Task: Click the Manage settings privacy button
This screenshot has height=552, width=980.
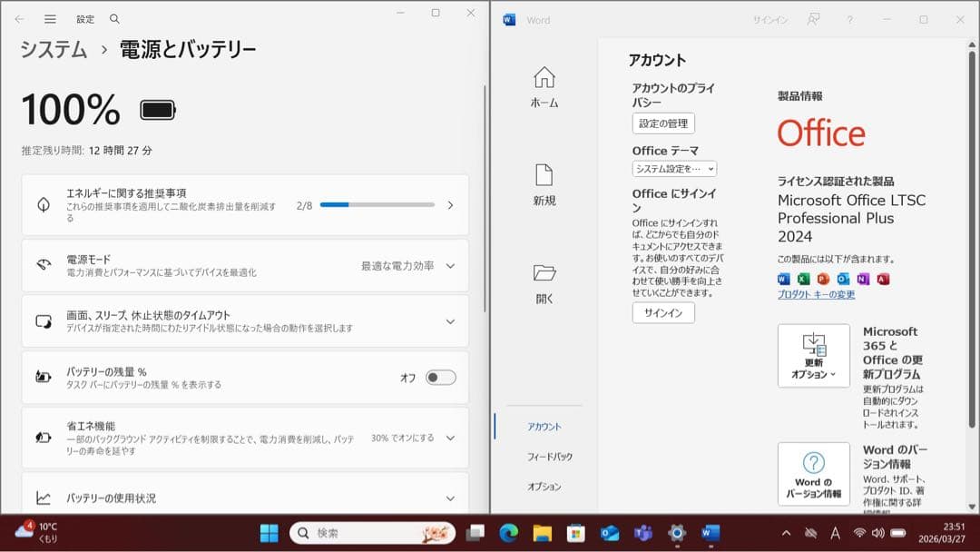Action: point(663,123)
